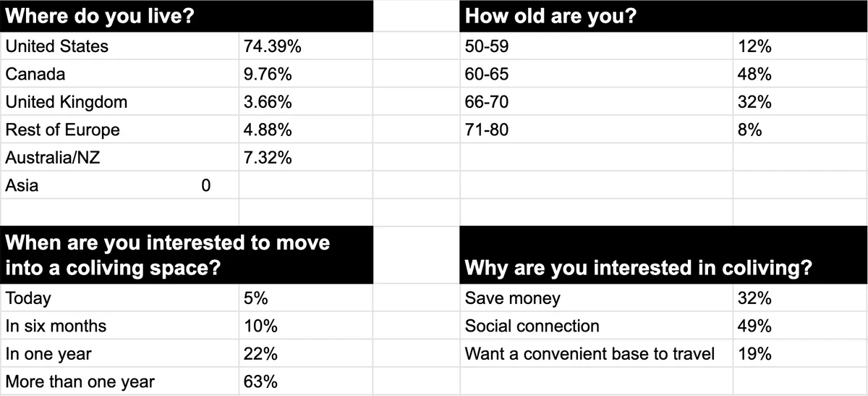This screenshot has height=396, width=868.
Task: Click the 'More than one year' cell
Action: click(119, 382)
